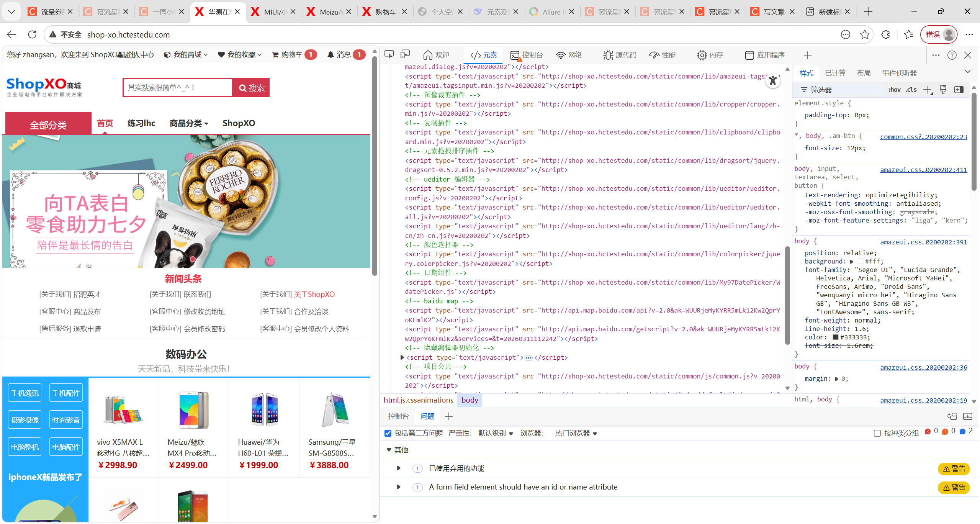Toggle the :hov element state button
The image size is (980, 524).
coord(894,90)
